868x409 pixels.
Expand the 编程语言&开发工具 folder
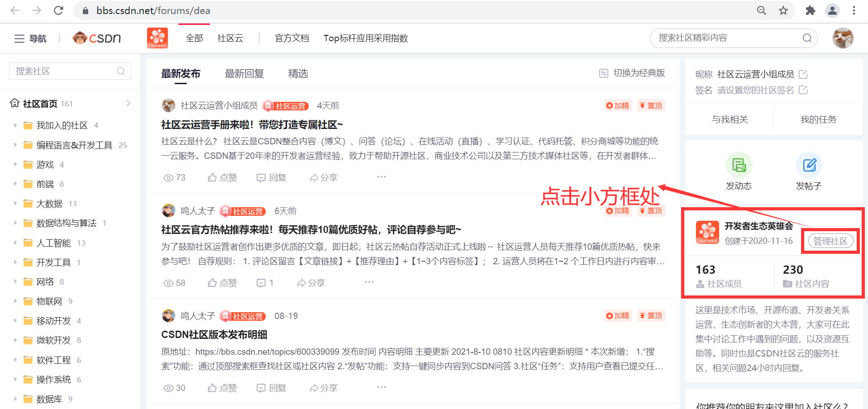point(15,145)
